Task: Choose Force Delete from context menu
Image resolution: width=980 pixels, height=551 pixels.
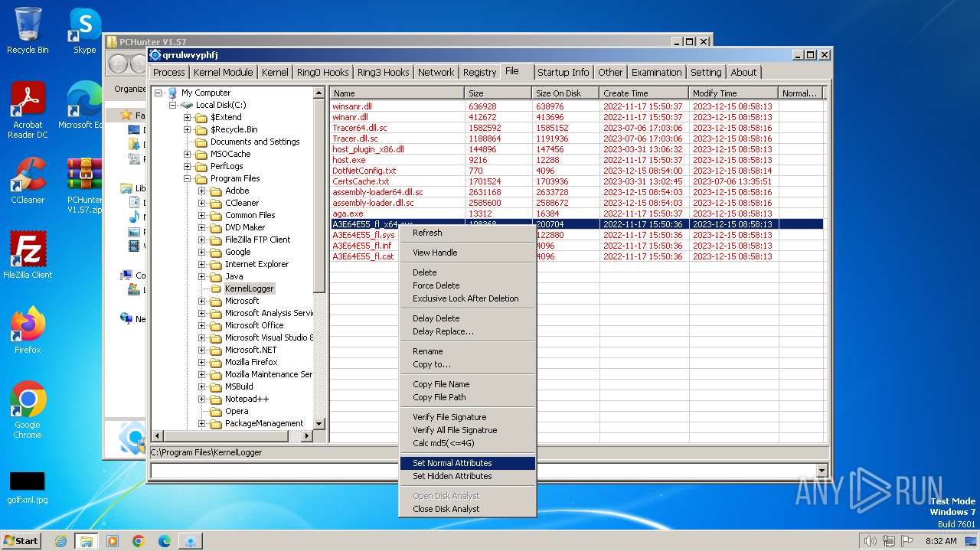Action: click(467, 285)
